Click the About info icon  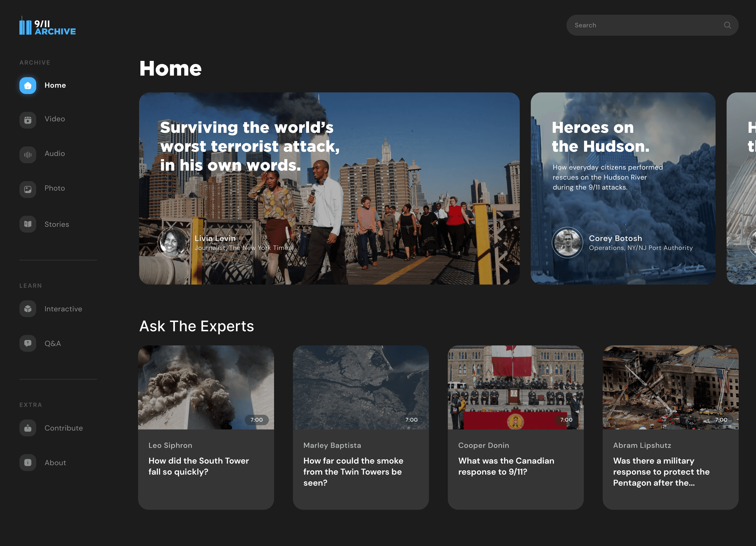point(28,462)
